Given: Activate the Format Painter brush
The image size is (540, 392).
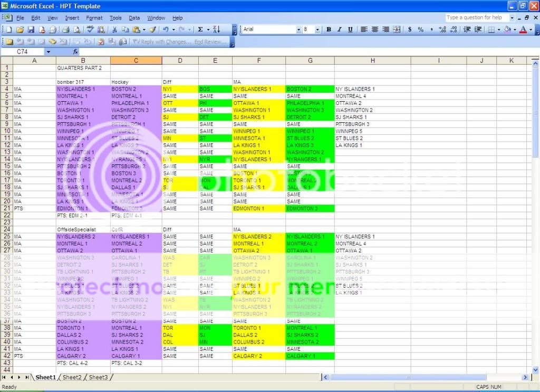Looking at the screenshot, I should (x=153, y=30).
